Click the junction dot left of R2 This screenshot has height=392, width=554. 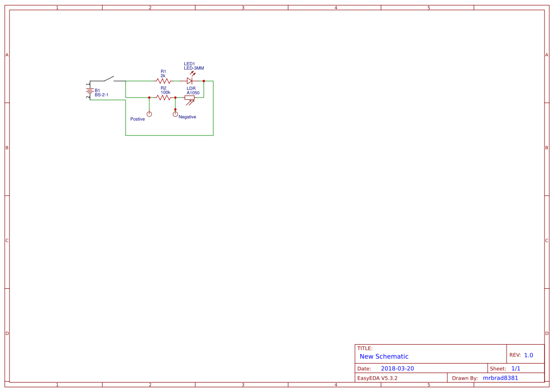pyautogui.click(x=149, y=98)
